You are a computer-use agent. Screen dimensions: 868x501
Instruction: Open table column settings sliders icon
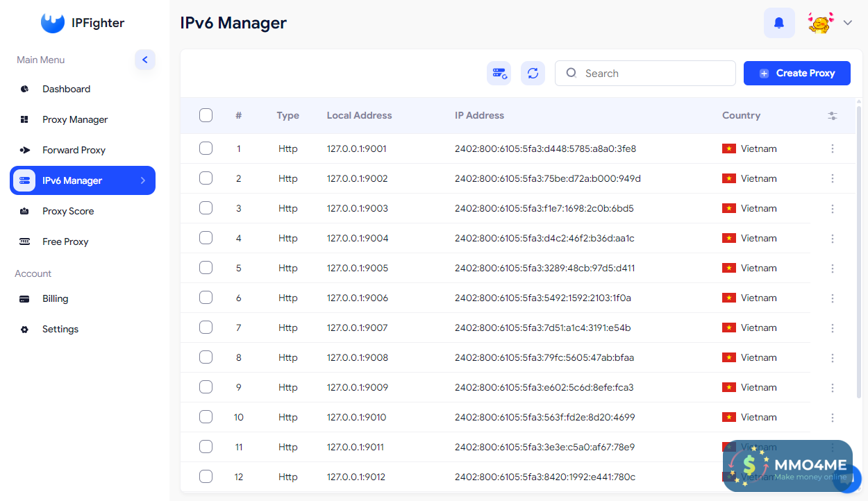(x=833, y=116)
